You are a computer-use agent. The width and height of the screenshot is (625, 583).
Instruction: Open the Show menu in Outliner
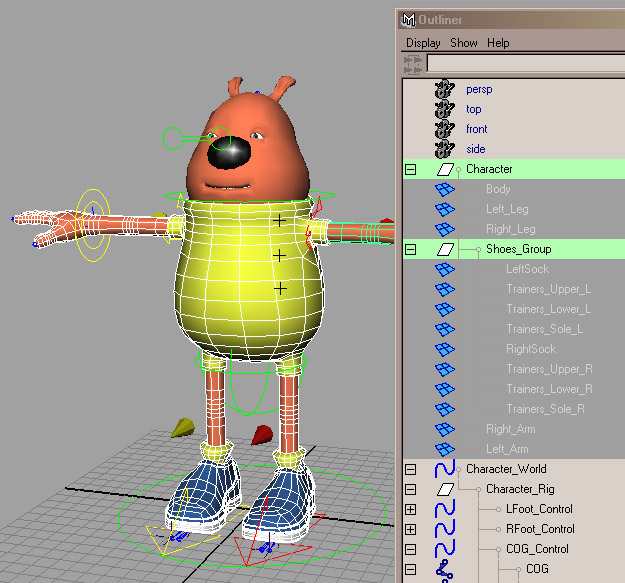coord(463,43)
